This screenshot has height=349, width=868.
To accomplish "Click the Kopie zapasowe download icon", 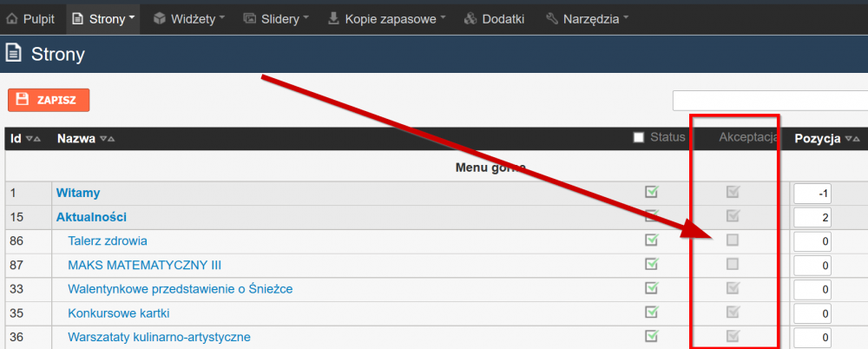I will 333,19.
